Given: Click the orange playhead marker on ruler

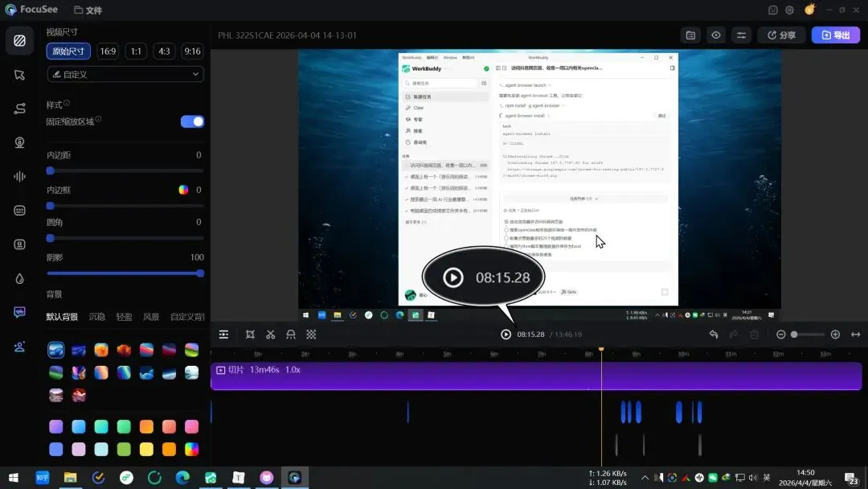Looking at the screenshot, I should tap(601, 349).
